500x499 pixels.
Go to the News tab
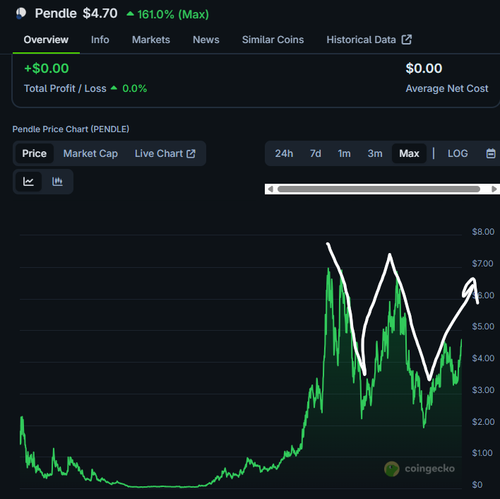206,40
